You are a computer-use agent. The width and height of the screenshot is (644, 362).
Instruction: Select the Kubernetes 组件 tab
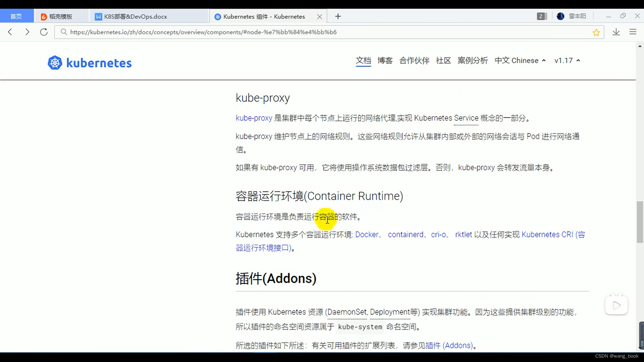coord(264,16)
